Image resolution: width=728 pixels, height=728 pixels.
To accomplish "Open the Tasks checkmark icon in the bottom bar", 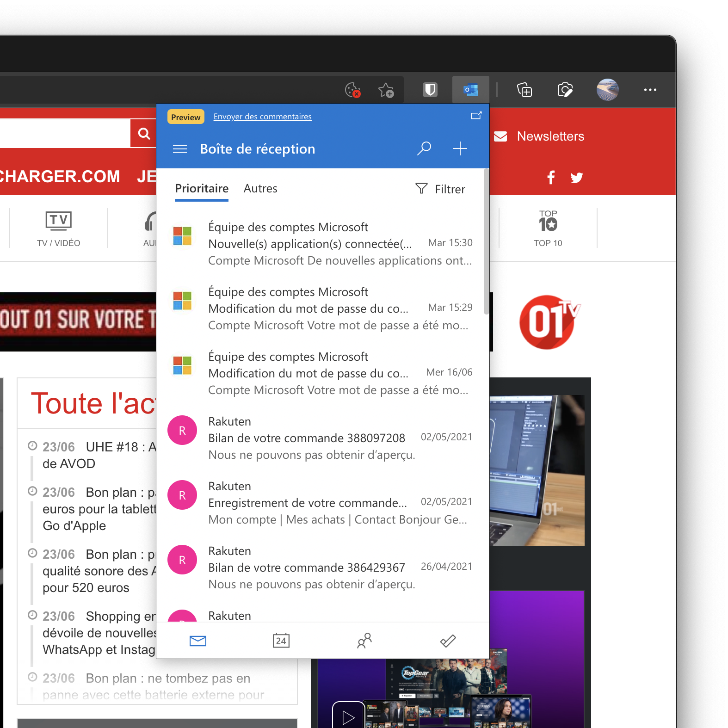I will [x=448, y=641].
